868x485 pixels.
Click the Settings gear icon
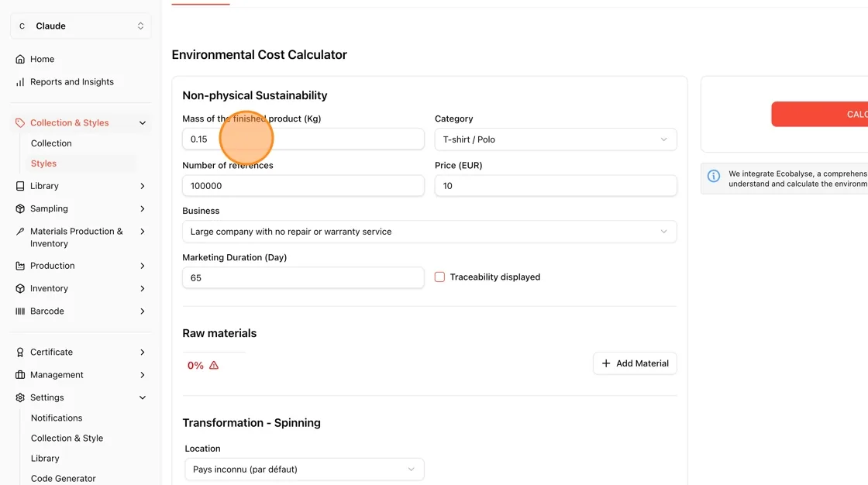pyautogui.click(x=20, y=397)
